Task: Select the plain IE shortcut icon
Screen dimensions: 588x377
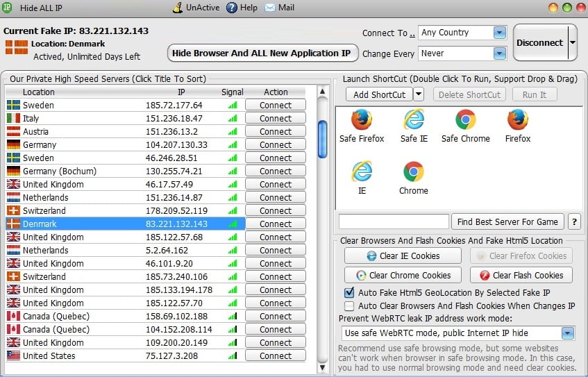Action: point(362,178)
